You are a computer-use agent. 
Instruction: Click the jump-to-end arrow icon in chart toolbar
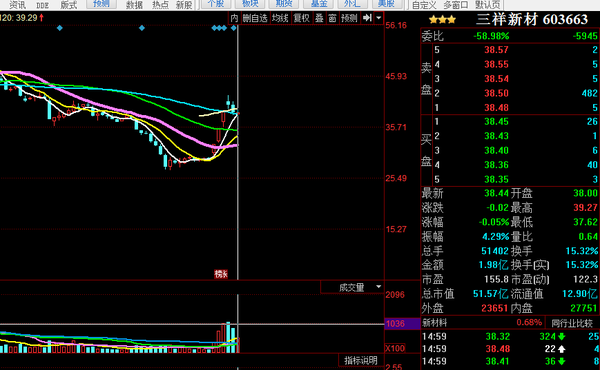coord(367,18)
